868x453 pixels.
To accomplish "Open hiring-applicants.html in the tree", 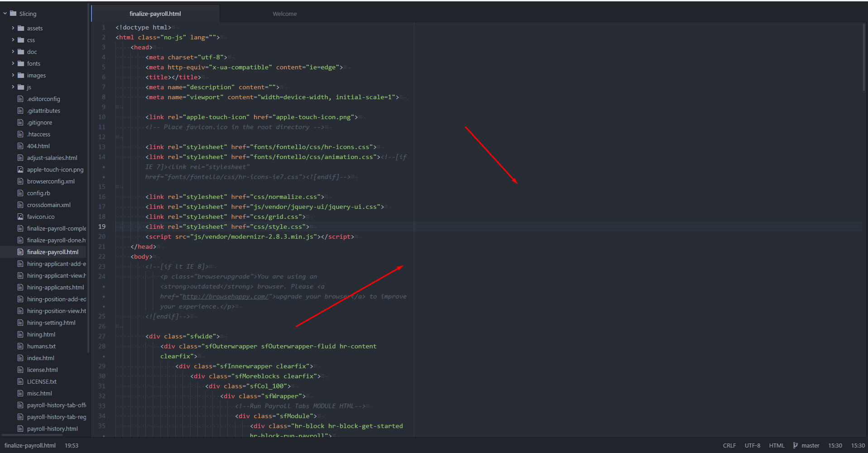I will pos(56,287).
